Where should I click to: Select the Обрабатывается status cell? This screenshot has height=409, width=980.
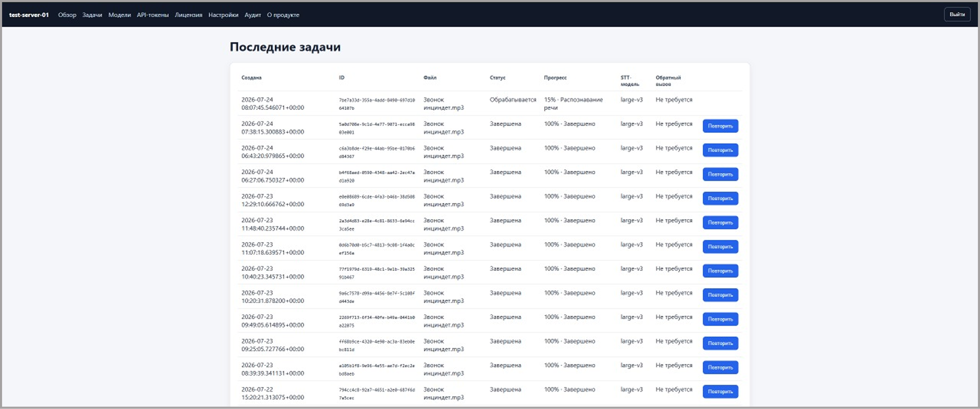tap(513, 100)
